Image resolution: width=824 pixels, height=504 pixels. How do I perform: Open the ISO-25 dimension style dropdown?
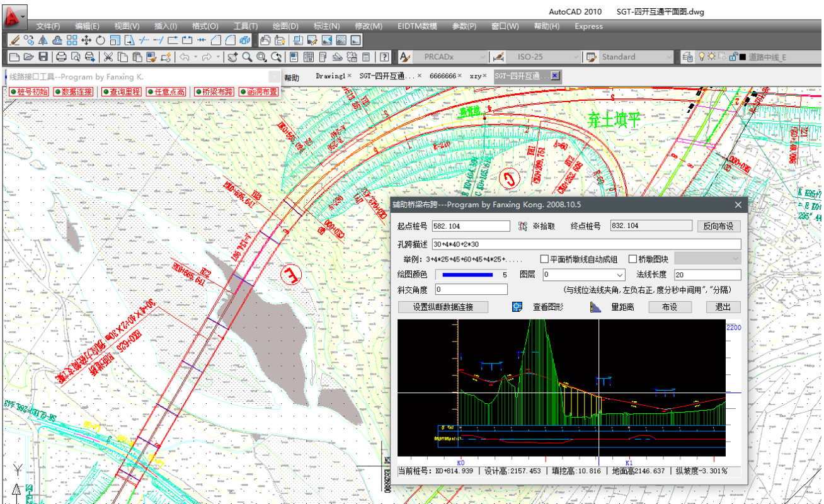click(575, 57)
